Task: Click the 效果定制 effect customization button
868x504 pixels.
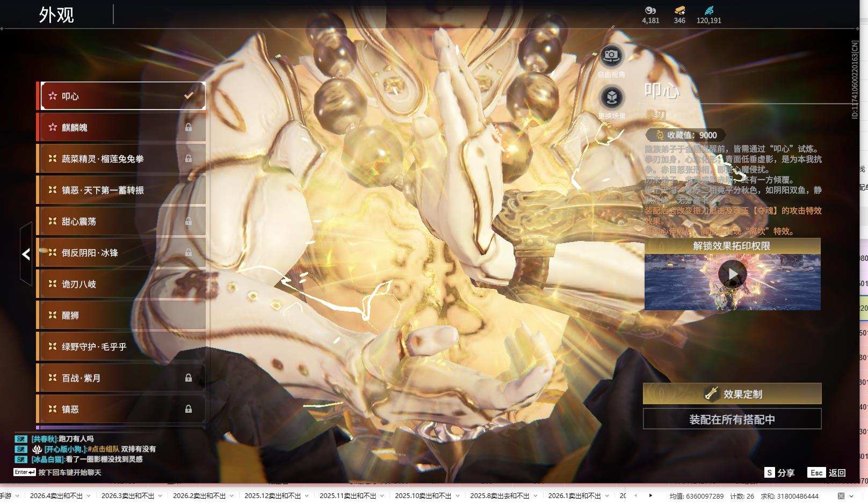Action: 732,394
